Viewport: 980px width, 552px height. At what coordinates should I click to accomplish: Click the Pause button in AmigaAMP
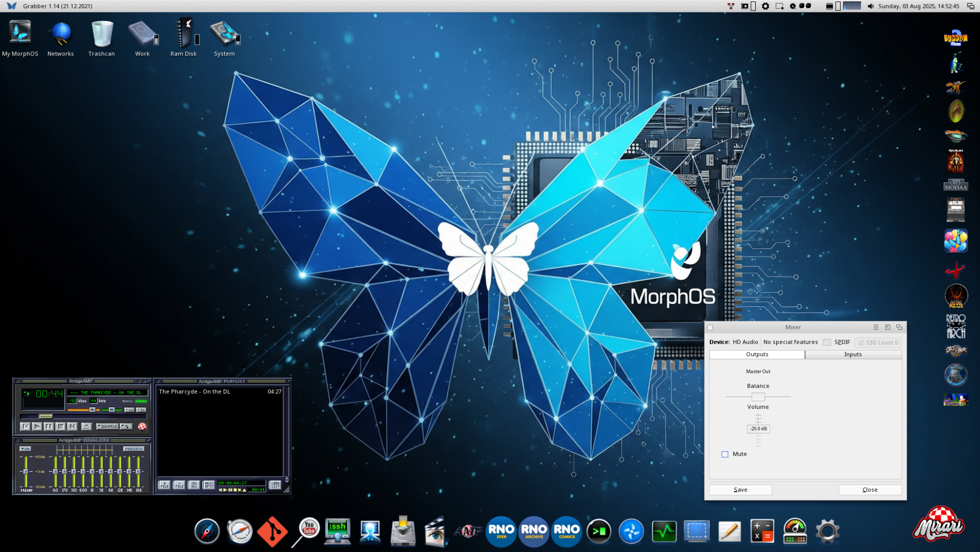click(49, 427)
